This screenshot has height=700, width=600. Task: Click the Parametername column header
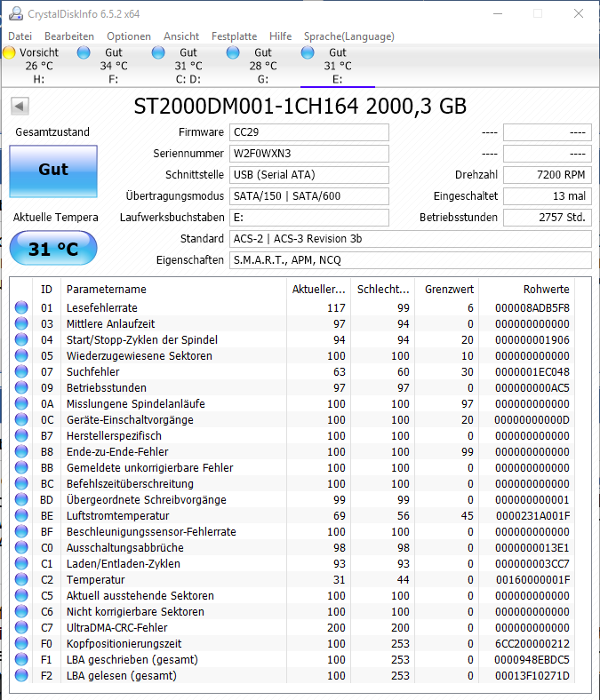coord(174,290)
